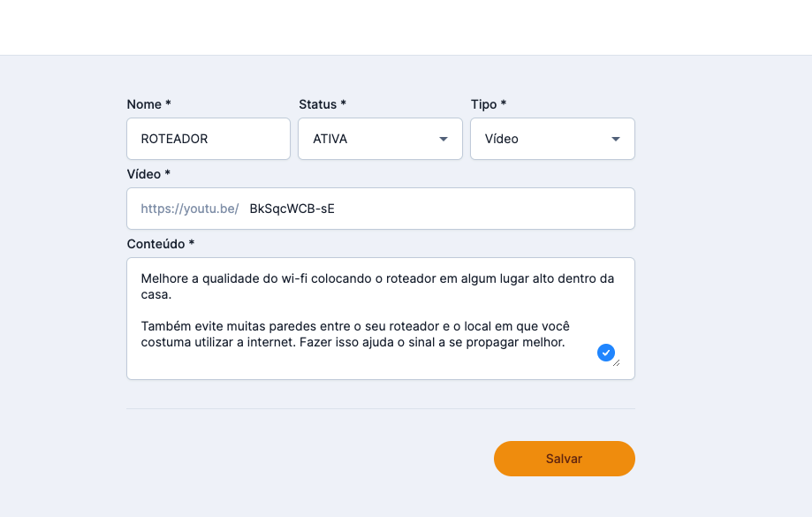Click the Conteúdo field label
Viewport: 812px width, 517px height.
click(x=160, y=243)
